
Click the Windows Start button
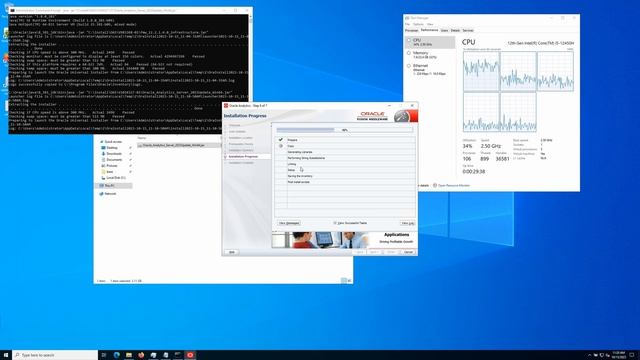(6, 355)
